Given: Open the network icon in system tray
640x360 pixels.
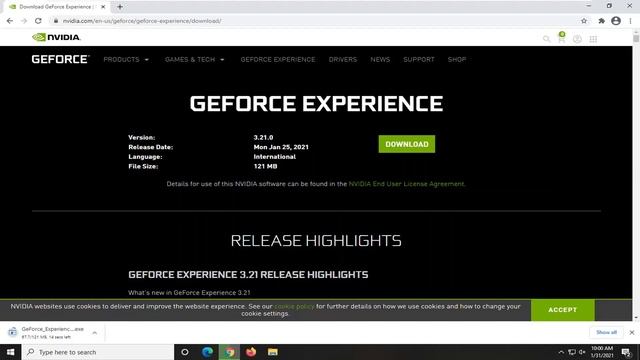Looking at the screenshot, I should [x=572, y=352].
